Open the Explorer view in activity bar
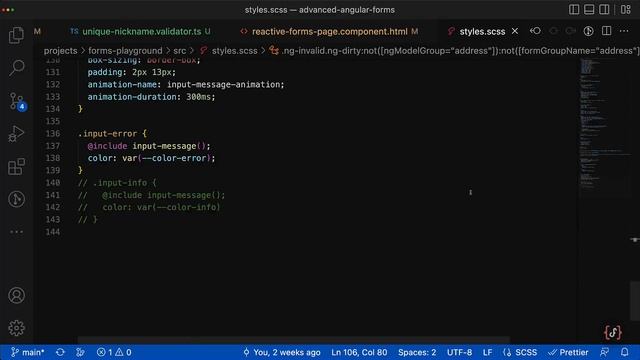640x360 pixels. 16,36
